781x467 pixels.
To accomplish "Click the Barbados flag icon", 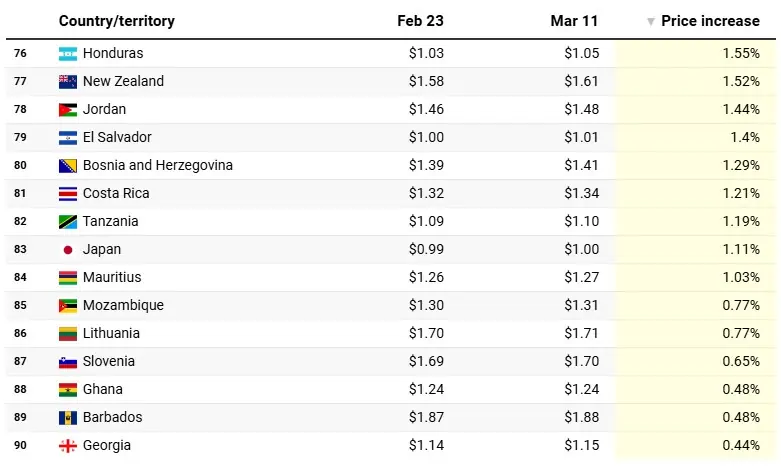I will tap(68, 417).
